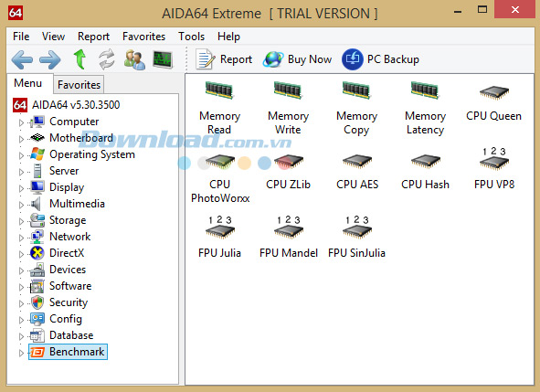Open the Memory Copy benchmark icon

point(356,90)
